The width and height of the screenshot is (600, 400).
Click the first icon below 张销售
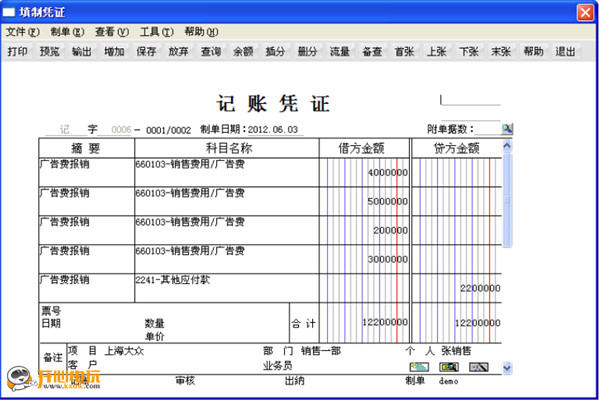pos(419,367)
